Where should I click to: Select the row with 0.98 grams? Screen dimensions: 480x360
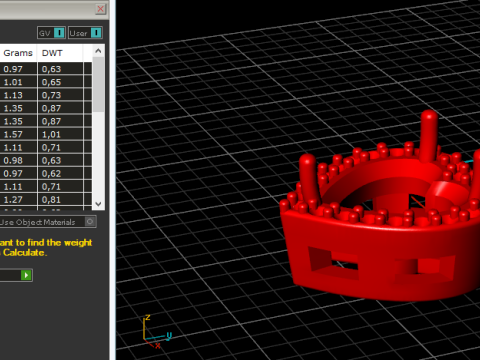point(46,160)
